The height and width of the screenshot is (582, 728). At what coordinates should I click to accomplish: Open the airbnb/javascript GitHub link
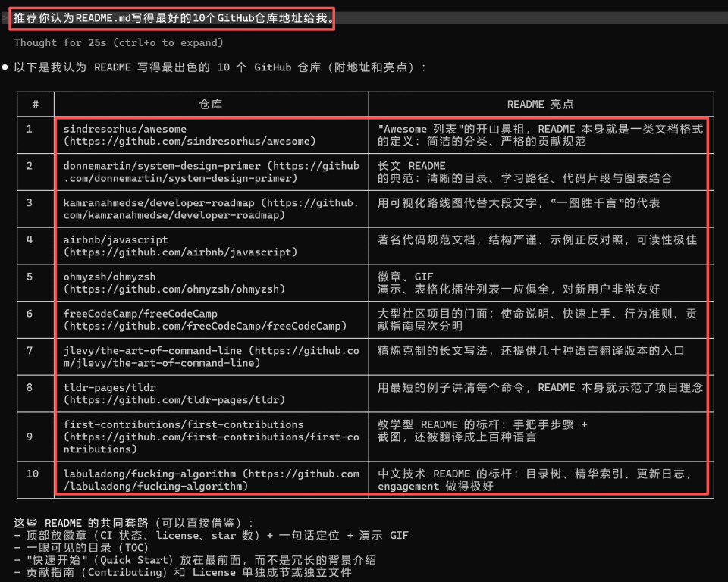180,252
